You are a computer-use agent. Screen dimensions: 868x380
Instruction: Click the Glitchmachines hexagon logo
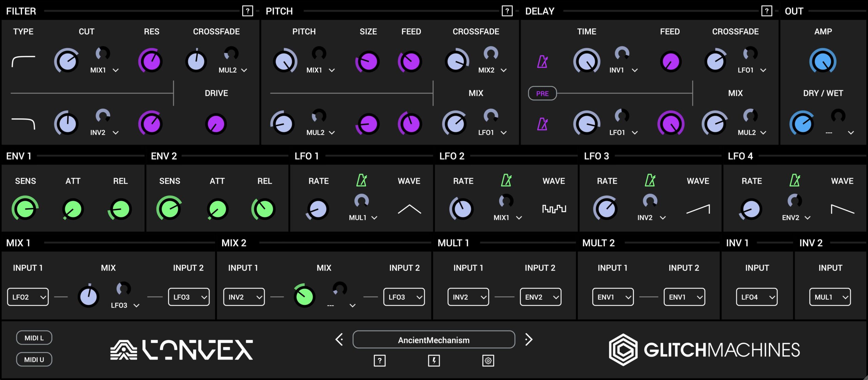(x=623, y=350)
